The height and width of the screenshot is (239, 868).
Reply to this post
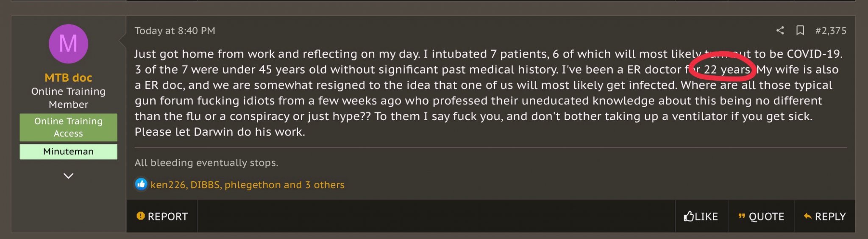pyautogui.click(x=825, y=217)
